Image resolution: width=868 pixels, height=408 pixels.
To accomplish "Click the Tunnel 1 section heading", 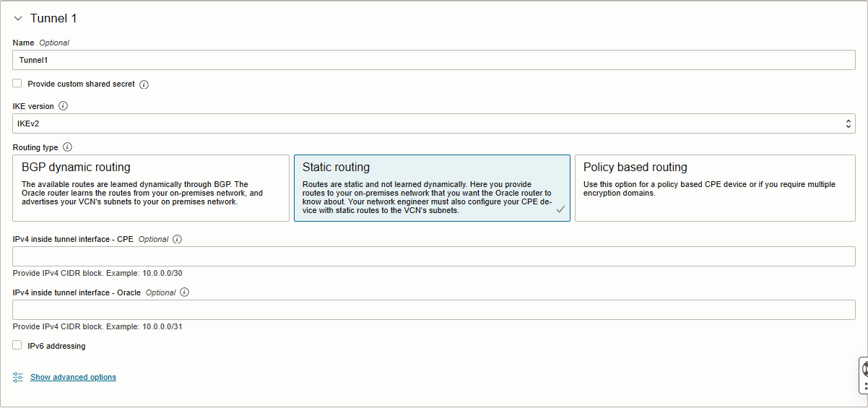I will [53, 18].
